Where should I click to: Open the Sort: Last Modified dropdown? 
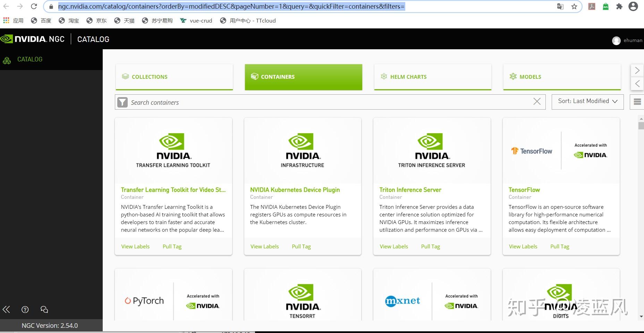click(587, 101)
